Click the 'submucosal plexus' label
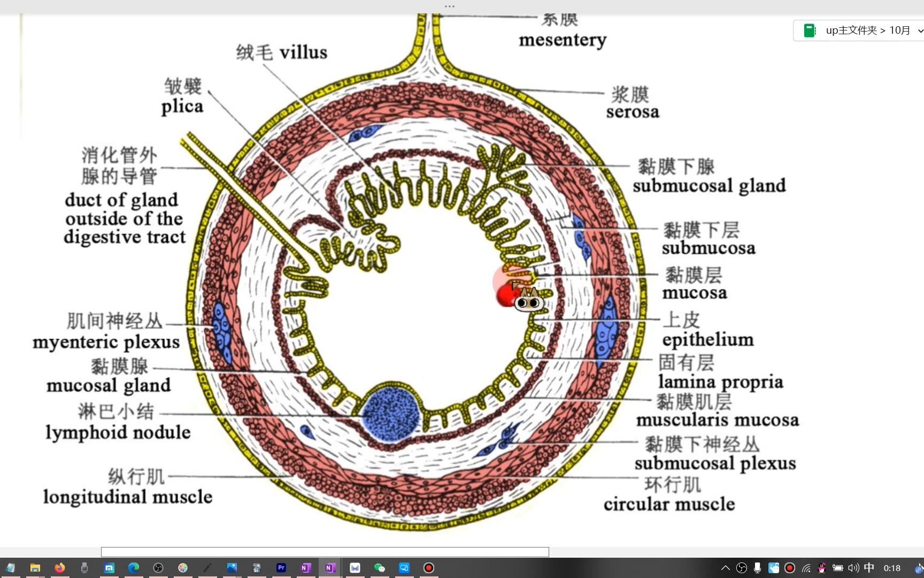The height and width of the screenshot is (578, 924). [x=715, y=463]
